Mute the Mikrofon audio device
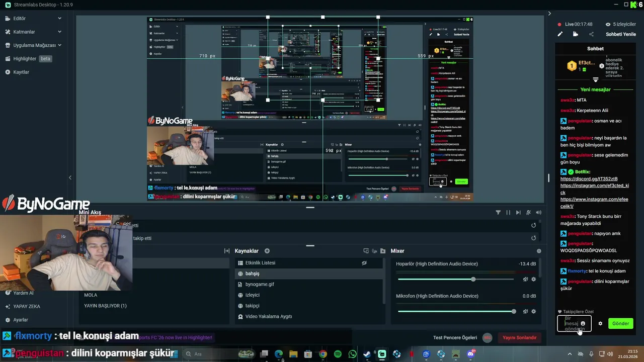The height and width of the screenshot is (362, 644). tap(525, 311)
